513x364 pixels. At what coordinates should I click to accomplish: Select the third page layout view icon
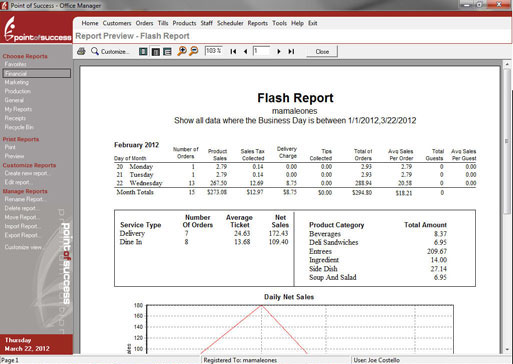[x=167, y=52]
